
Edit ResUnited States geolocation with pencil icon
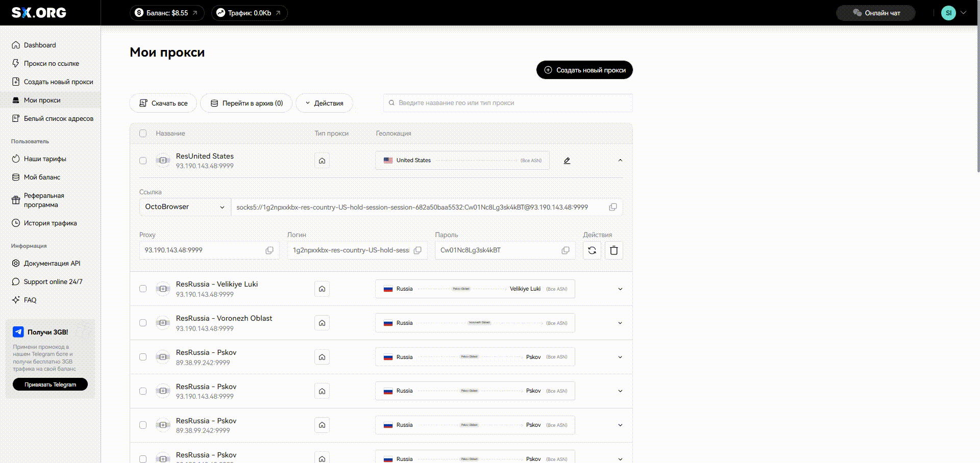[567, 161]
